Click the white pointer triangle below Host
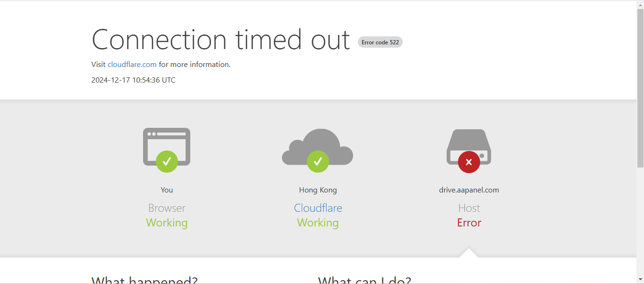 (469, 253)
